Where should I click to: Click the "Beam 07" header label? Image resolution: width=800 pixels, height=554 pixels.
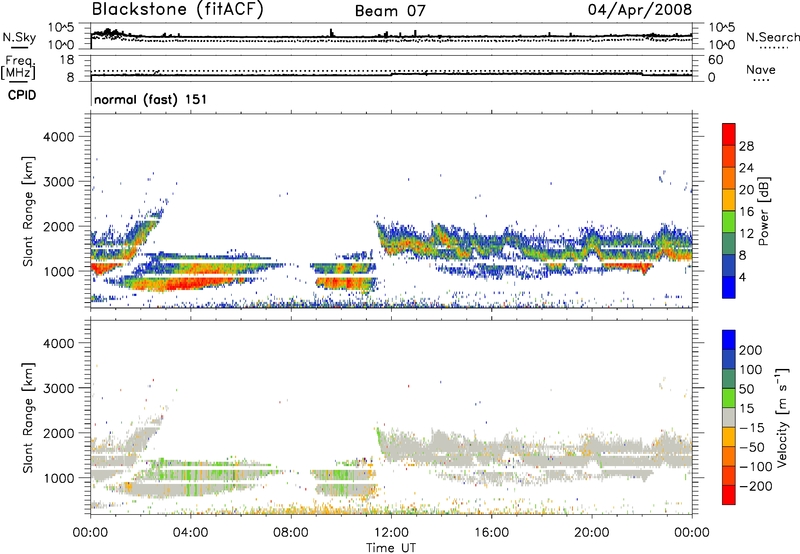(x=390, y=11)
